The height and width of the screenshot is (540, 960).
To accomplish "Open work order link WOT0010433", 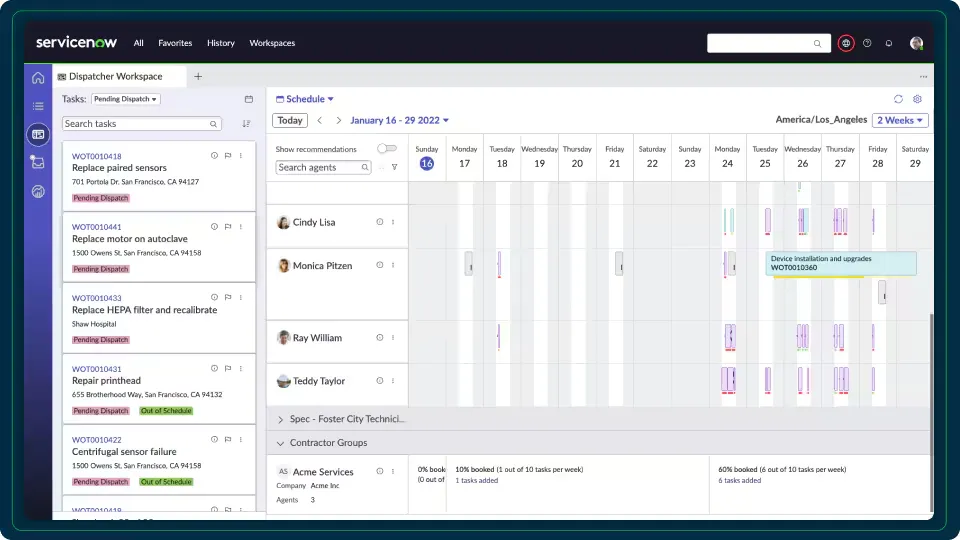I will 97,298.
